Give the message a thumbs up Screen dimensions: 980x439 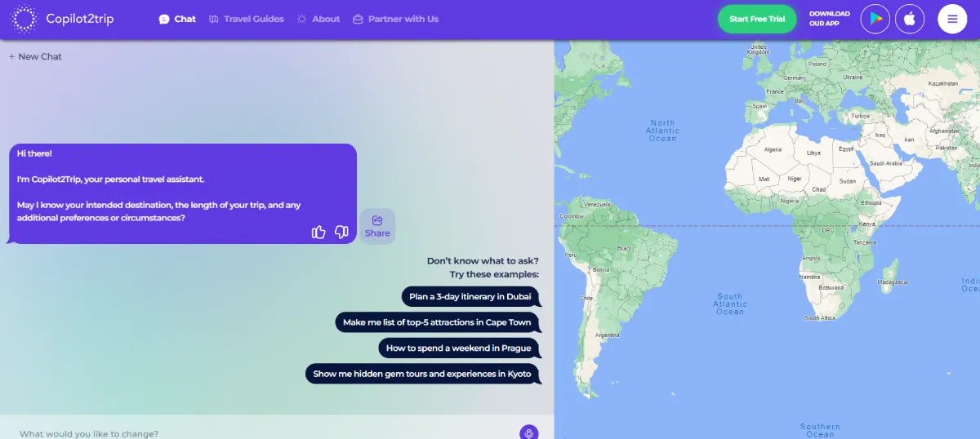[x=318, y=233]
